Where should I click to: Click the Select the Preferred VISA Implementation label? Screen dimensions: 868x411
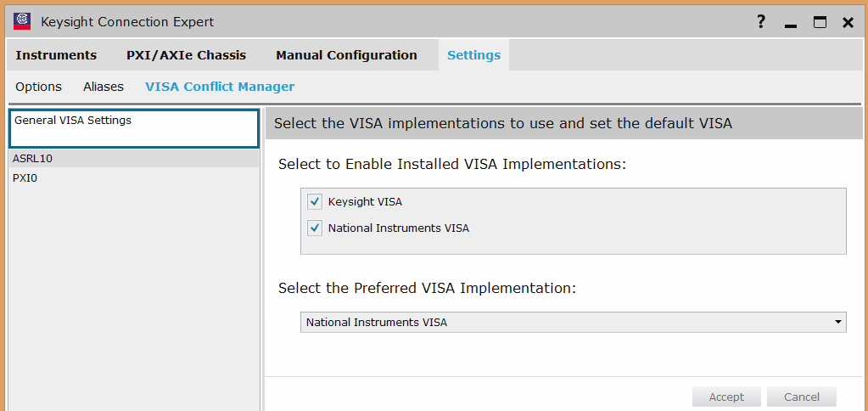click(x=428, y=288)
